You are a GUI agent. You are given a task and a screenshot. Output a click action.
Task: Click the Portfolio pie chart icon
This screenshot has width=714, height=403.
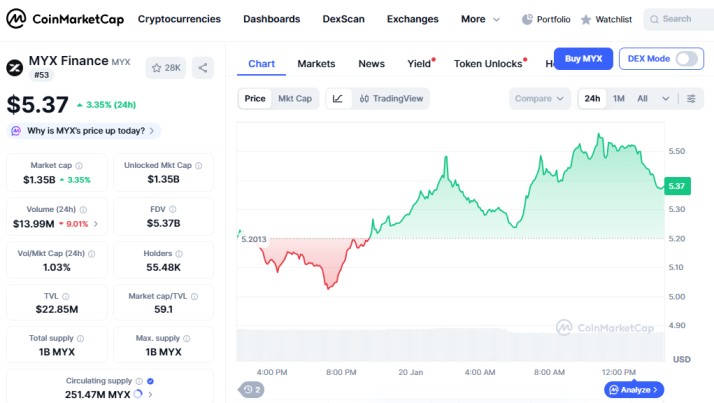click(527, 19)
